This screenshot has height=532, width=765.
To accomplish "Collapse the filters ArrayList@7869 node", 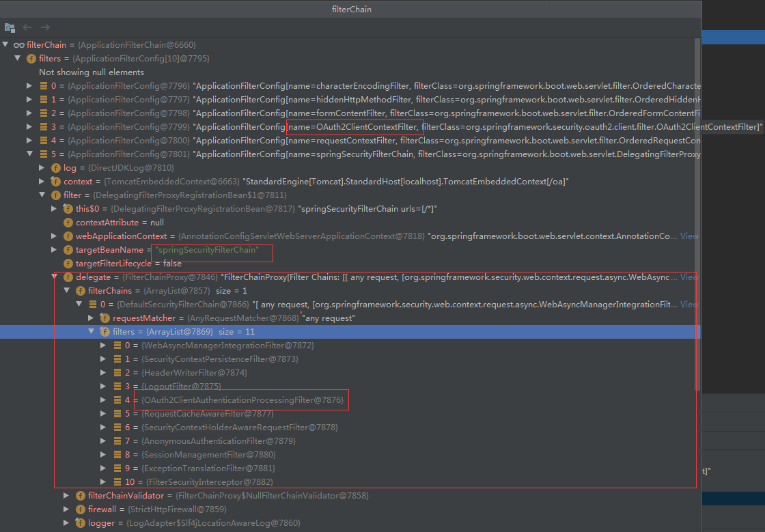I will [91, 331].
